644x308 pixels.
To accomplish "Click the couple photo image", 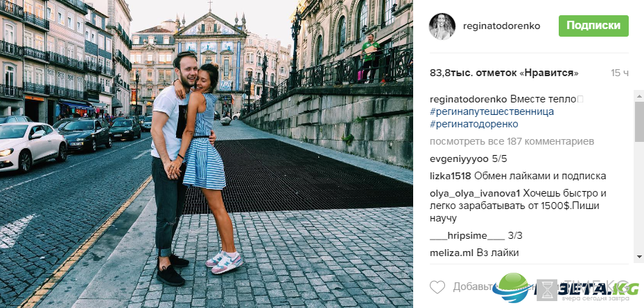I will [x=206, y=154].
